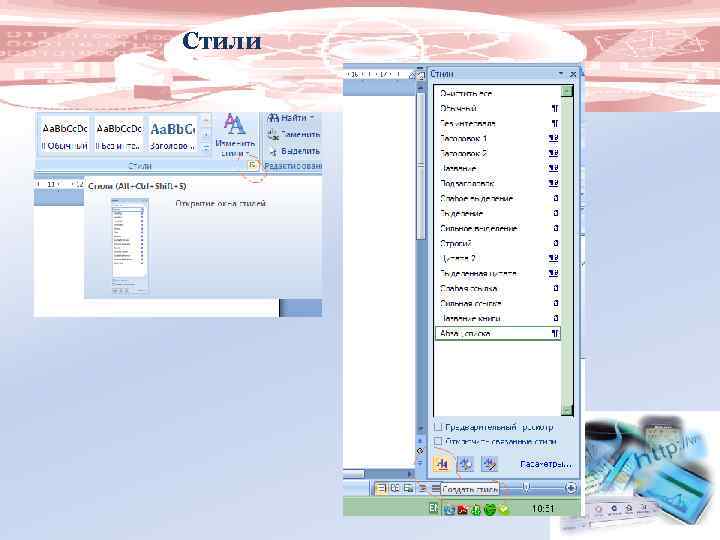Select the Строгий style
The width and height of the screenshot is (720, 540).
tap(497, 243)
